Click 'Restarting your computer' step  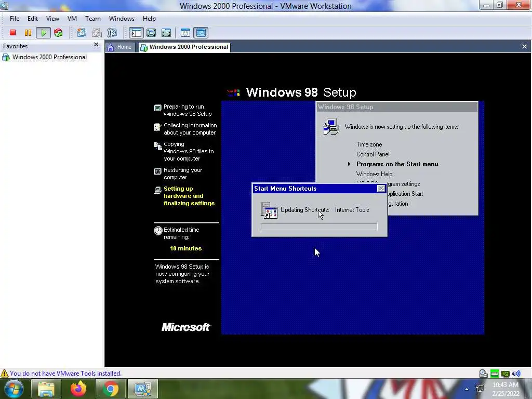[x=182, y=174]
